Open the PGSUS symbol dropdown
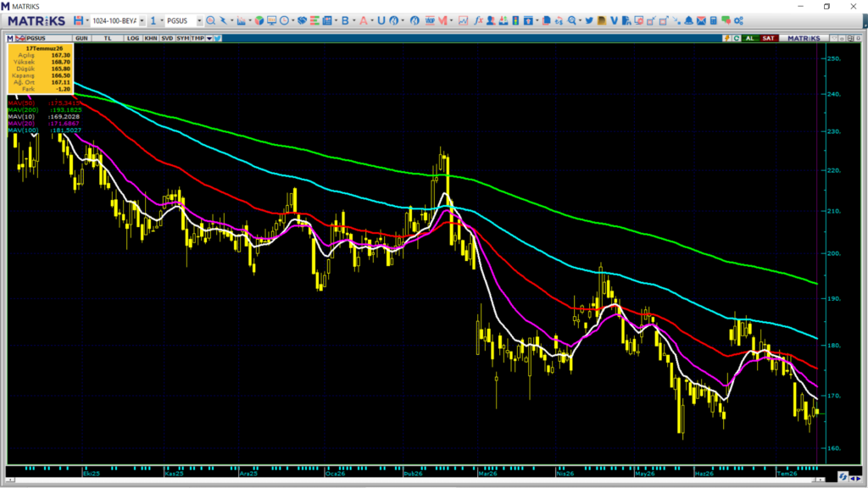The width and height of the screenshot is (868, 488). click(199, 21)
